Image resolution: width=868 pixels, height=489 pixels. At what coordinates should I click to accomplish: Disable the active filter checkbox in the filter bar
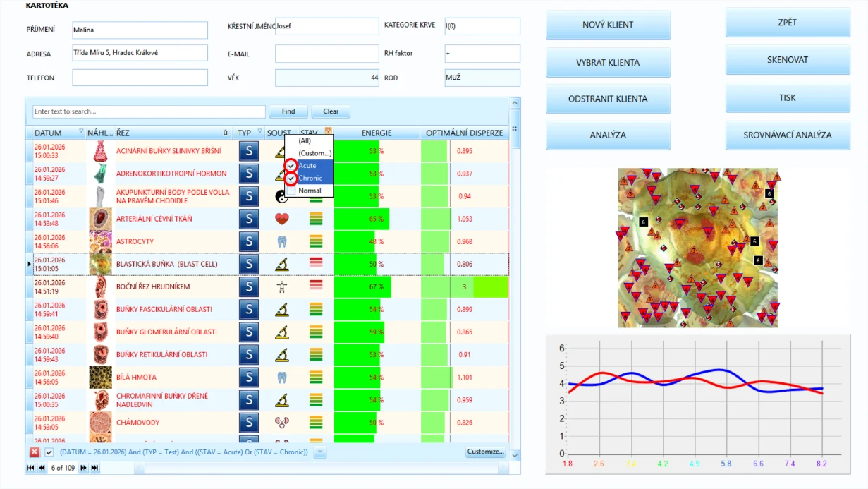pyautogui.click(x=49, y=452)
